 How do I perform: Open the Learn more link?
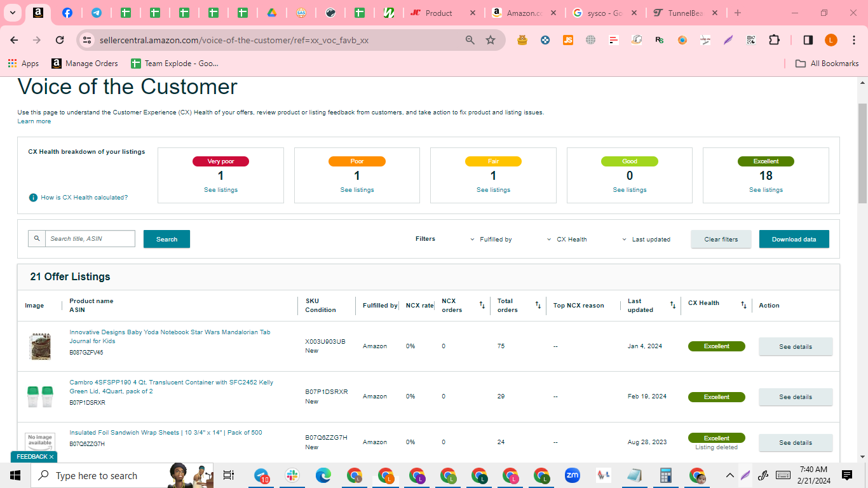coord(34,121)
